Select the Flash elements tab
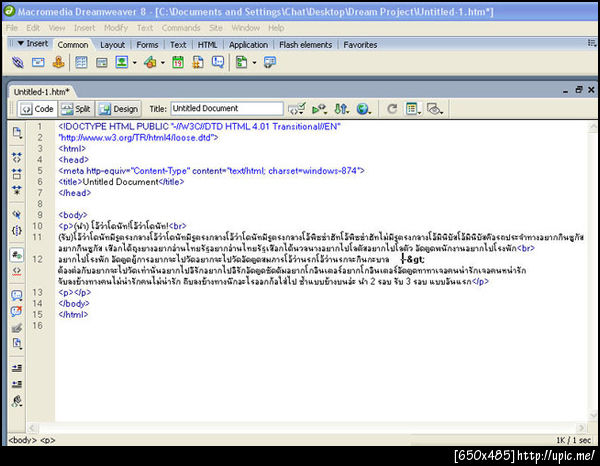 click(306, 45)
